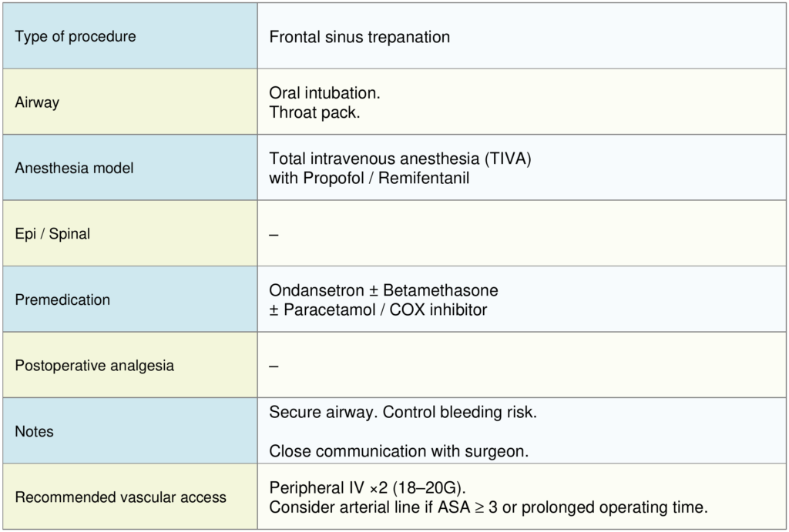Click the "Postoperative analgesia" label cell
This screenshot has width=789, height=532.
tap(94, 365)
